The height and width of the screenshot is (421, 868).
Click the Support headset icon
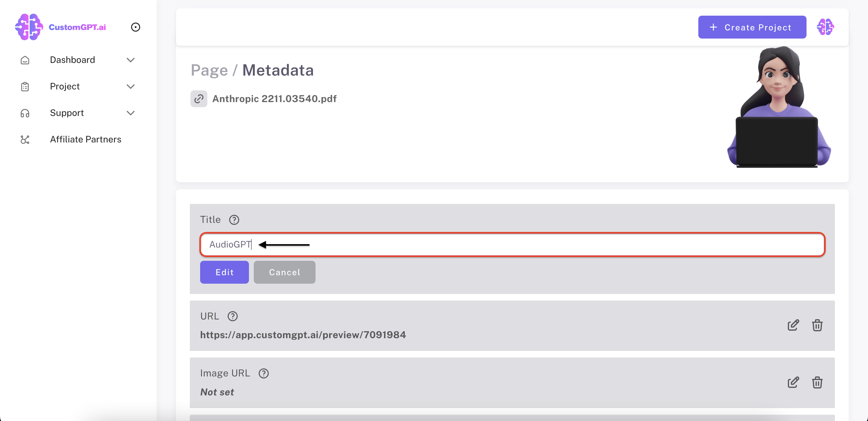pyautogui.click(x=25, y=113)
